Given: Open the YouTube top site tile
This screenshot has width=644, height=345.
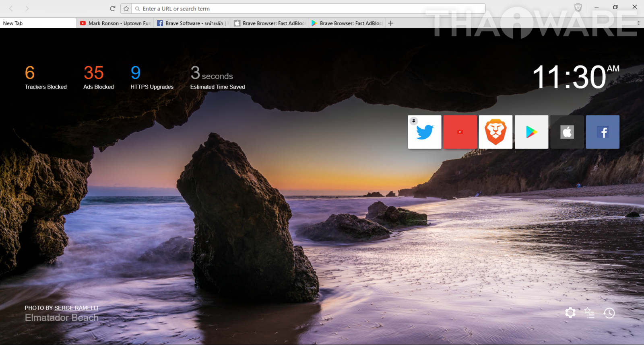Looking at the screenshot, I should (460, 132).
